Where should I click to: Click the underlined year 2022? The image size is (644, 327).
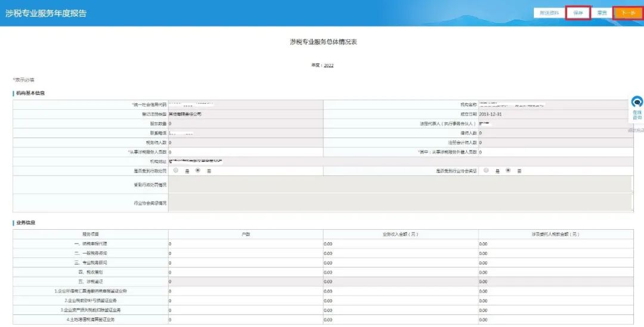[x=329, y=65]
